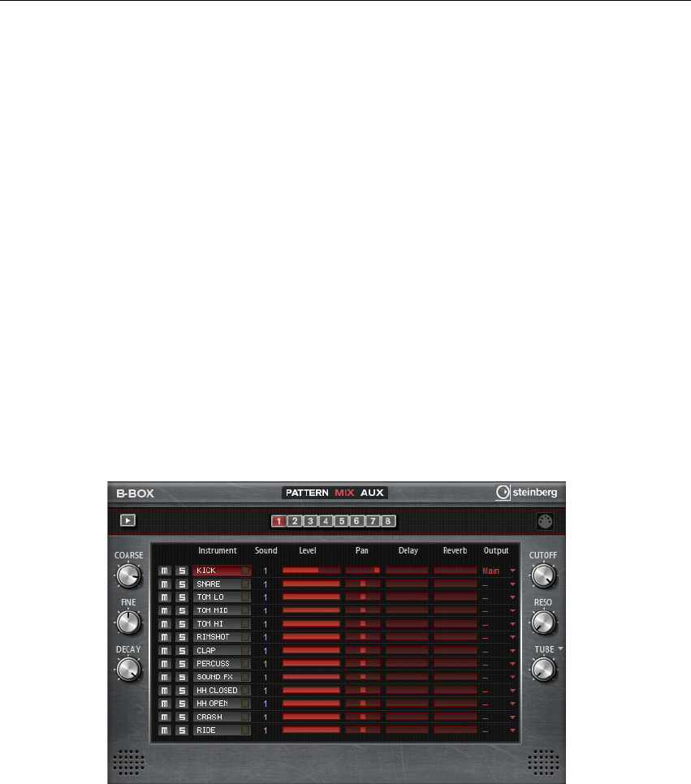Solo the TOM MID instrument
The image size is (691, 784).
(182, 610)
